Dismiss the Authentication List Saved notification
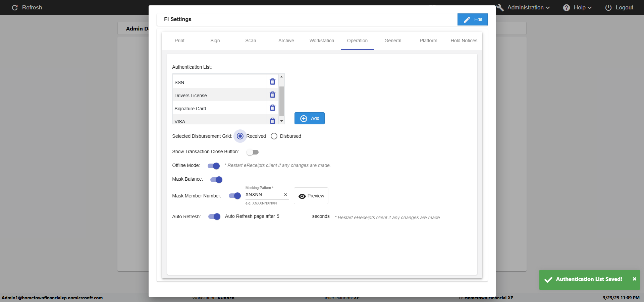This screenshot has height=302, width=644. coord(634,279)
